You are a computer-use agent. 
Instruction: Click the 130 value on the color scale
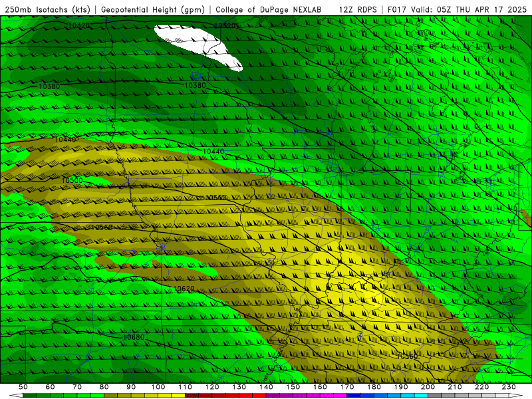click(239, 387)
